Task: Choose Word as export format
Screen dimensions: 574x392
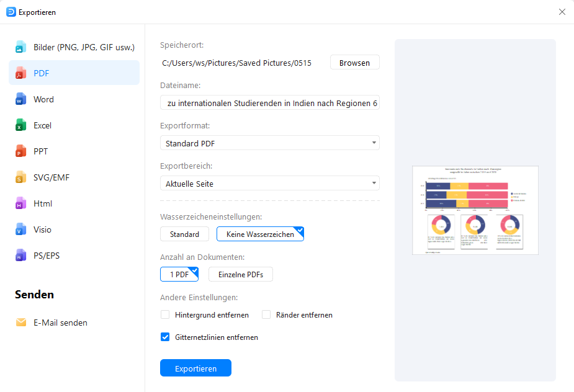Action: [74, 99]
